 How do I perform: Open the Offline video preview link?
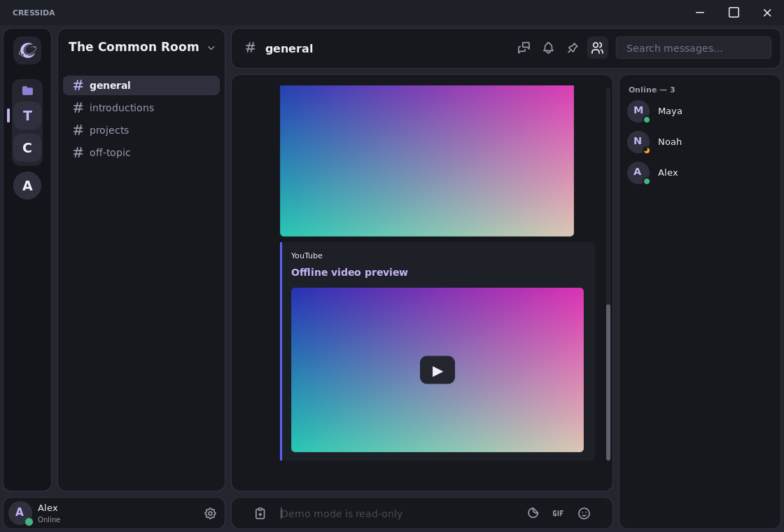(x=349, y=272)
